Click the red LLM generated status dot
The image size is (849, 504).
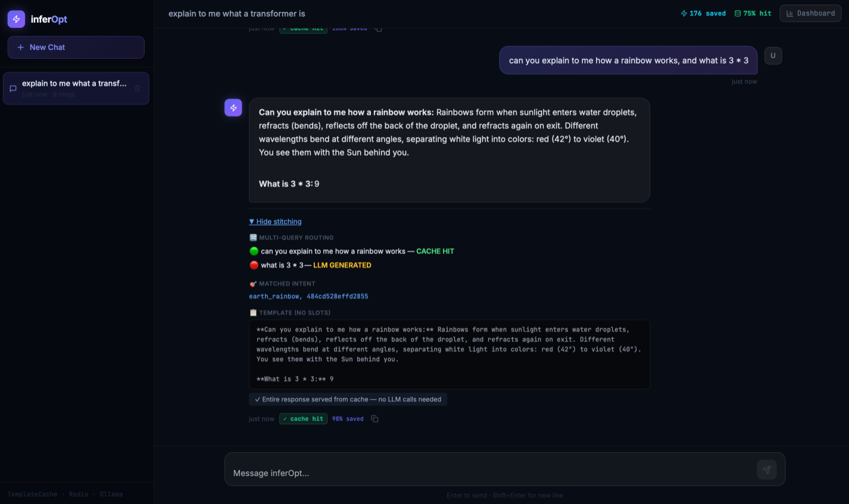click(x=254, y=265)
